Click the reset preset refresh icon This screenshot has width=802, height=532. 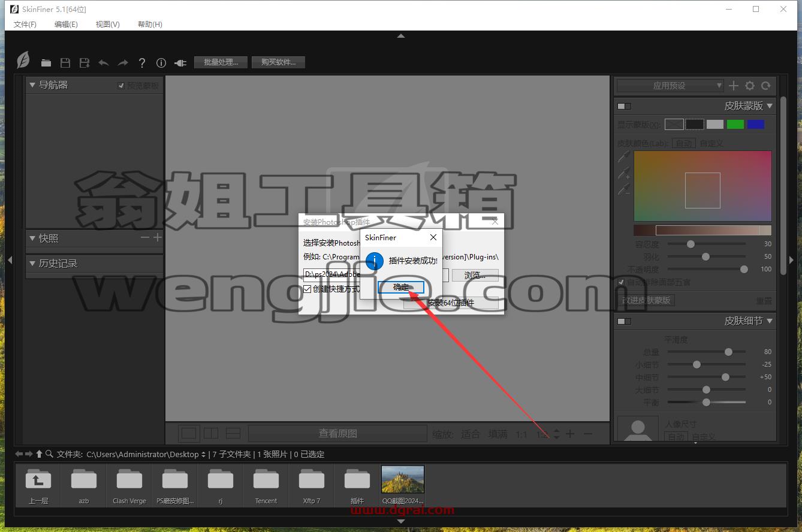tap(765, 86)
